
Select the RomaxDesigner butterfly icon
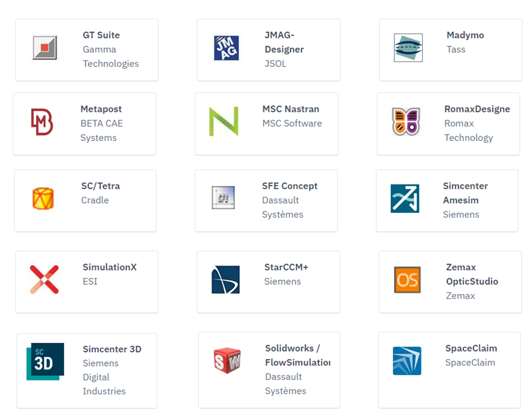[405, 122]
